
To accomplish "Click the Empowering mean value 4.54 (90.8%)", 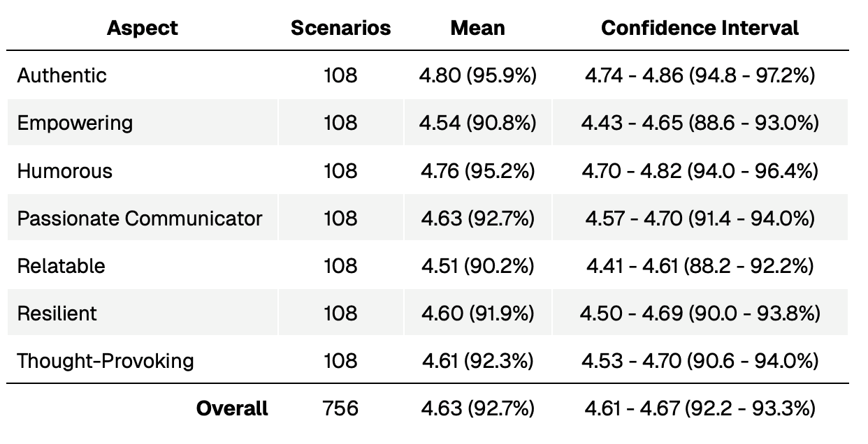I will (478, 123).
